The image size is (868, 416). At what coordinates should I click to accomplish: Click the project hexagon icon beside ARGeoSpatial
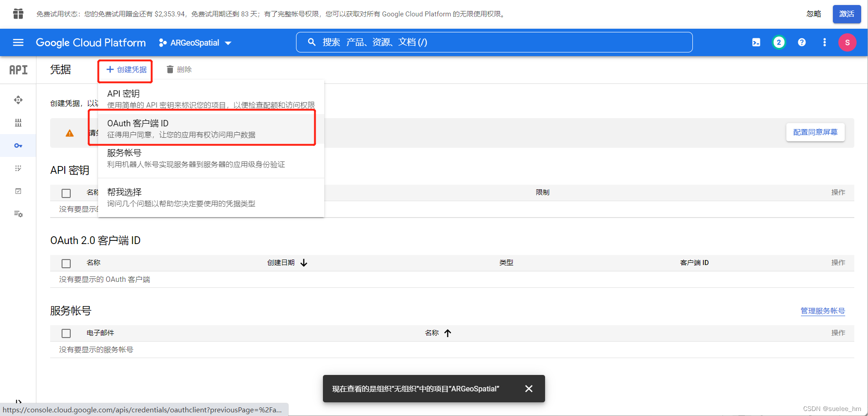coord(162,42)
